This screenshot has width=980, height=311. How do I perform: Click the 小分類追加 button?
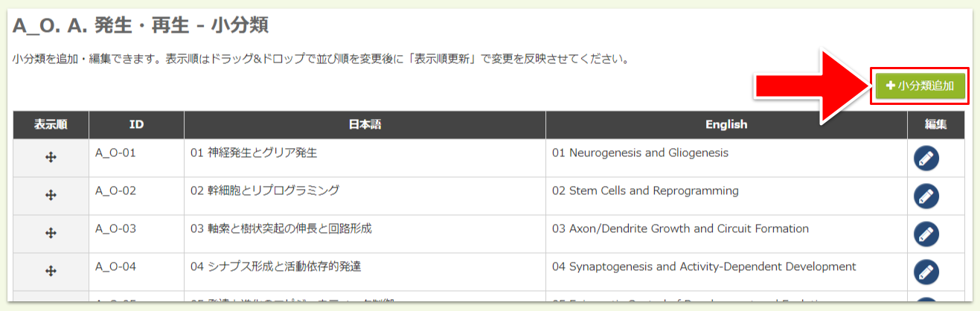[x=920, y=86]
